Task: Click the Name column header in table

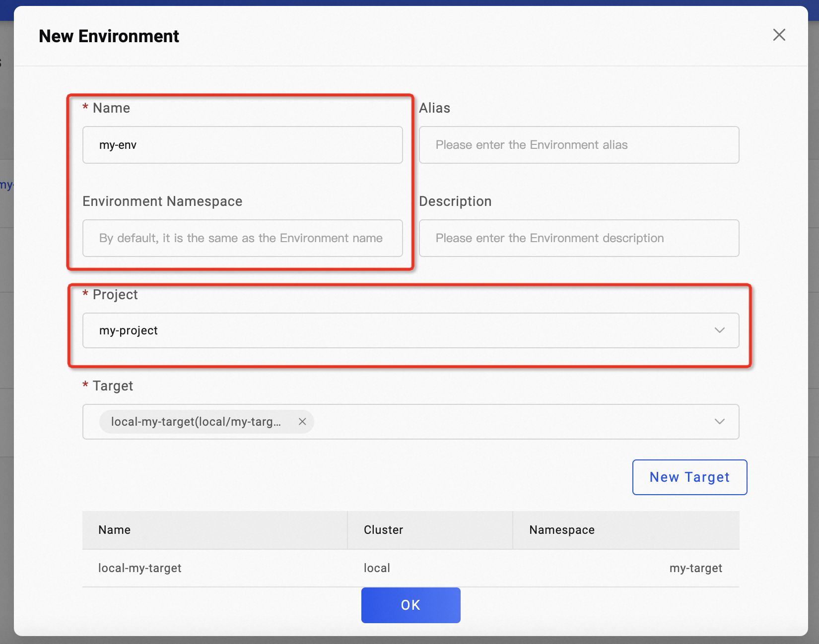Action: click(x=115, y=530)
